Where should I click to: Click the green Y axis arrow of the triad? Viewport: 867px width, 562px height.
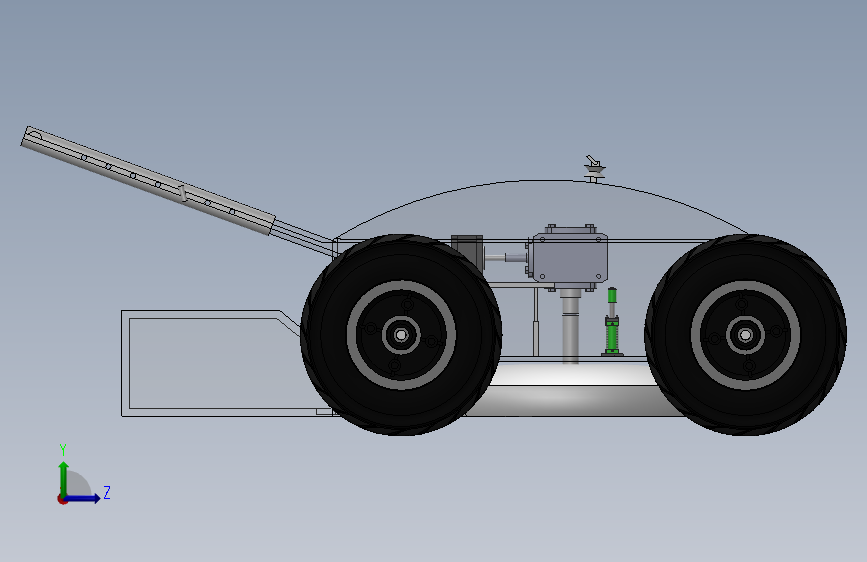(64, 478)
